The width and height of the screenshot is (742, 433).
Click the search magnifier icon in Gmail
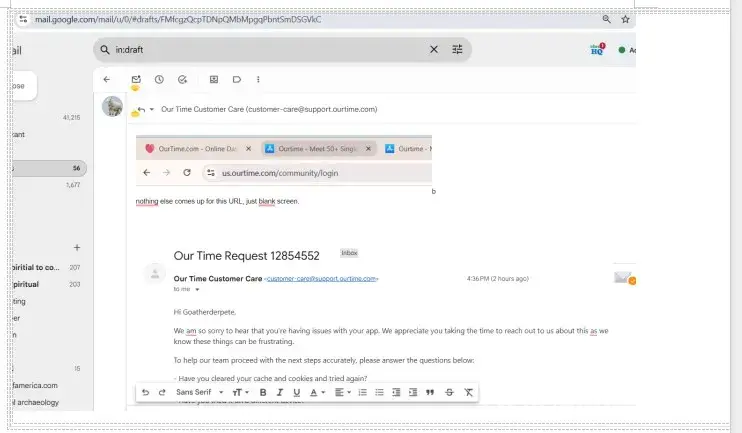[105, 50]
